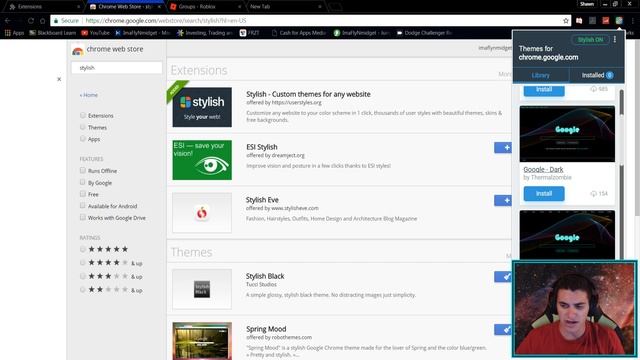Select the five-star rating filter
The height and width of the screenshot is (360, 640).
tap(83, 249)
